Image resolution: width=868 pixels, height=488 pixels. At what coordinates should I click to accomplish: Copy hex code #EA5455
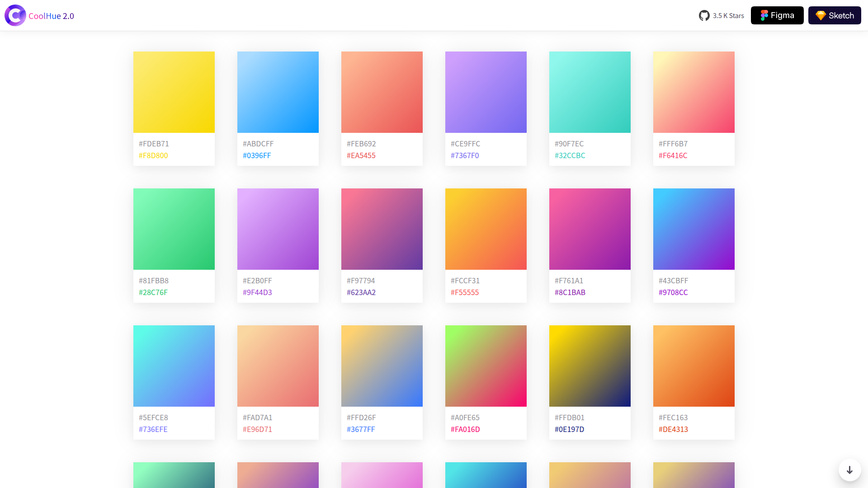pos(361,155)
